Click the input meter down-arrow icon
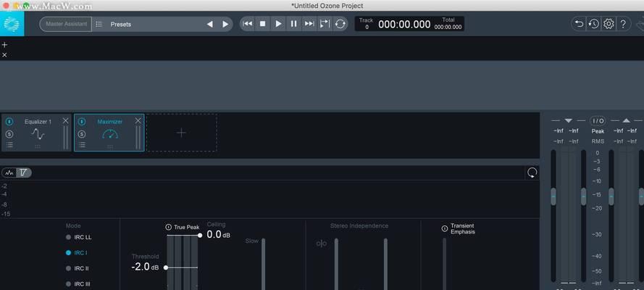The width and height of the screenshot is (644, 290). click(x=569, y=121)
